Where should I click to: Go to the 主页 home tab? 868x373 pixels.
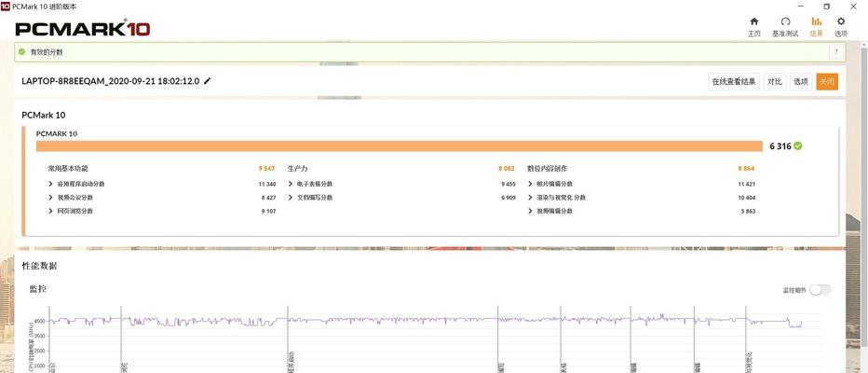pyautogui.click(x=754, y=27)
